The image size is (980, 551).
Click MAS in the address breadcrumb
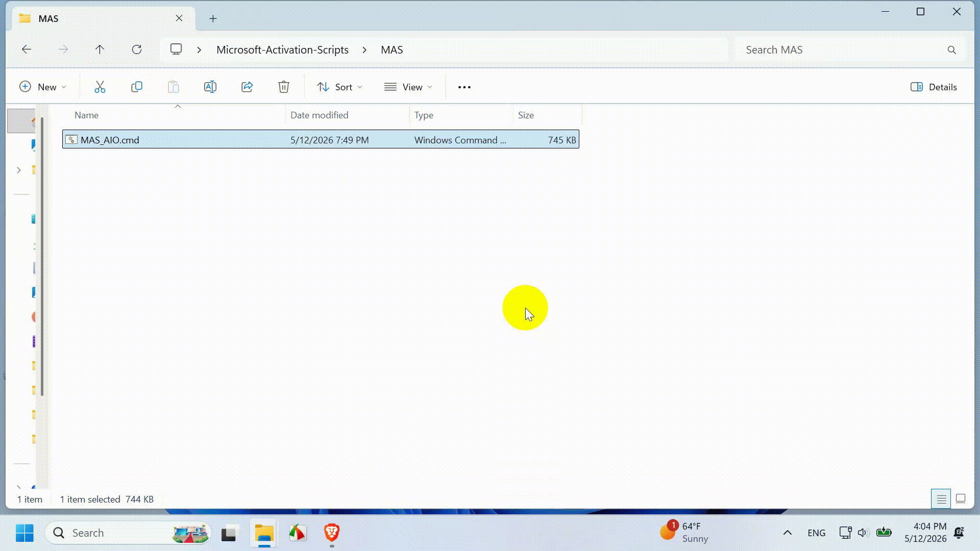[x=392, y=50]
